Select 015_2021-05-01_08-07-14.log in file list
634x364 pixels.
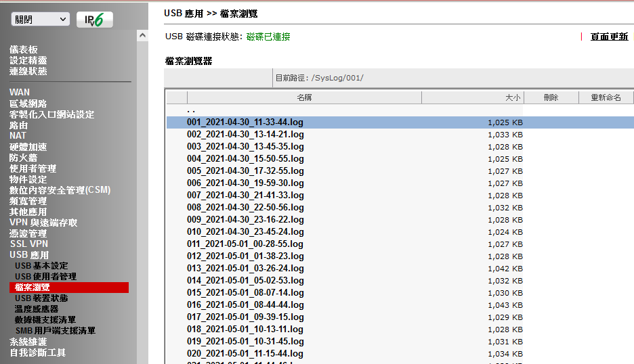click(245, 293)
